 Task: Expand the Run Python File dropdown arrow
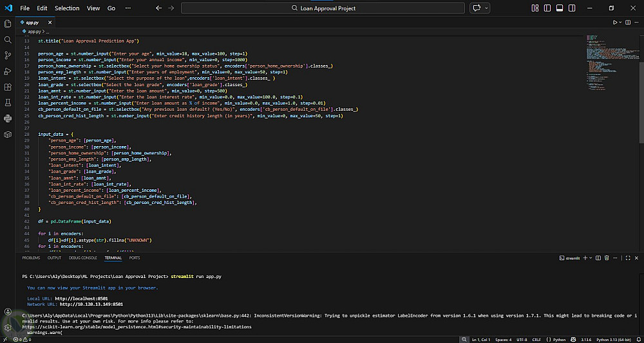click(621, 23)
